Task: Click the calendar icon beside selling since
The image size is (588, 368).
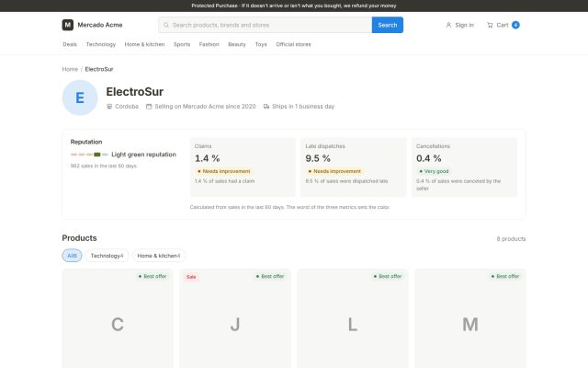Action: (149, 107)
